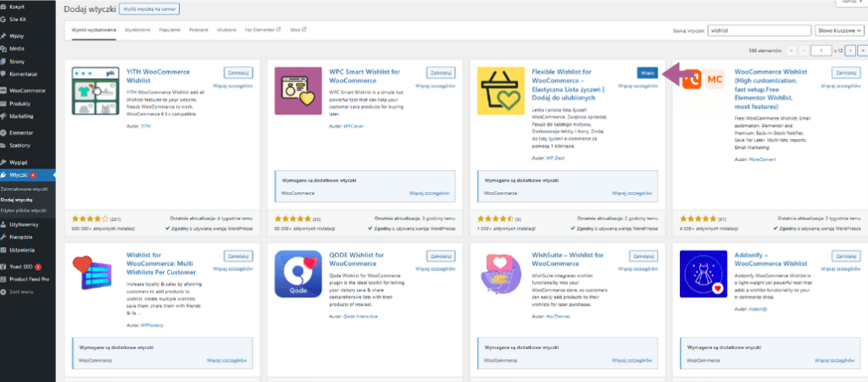
Task: Open Strony pages icon in sidebar
Action: (x=4, y=61)
